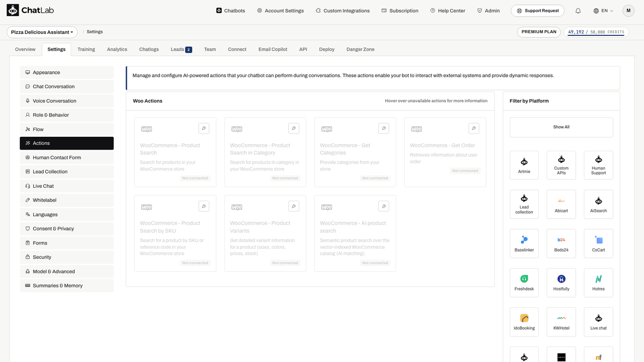Click the PREMIUM PLAN button
Viewport: 644px width, 362px height.
click(539, 32)
